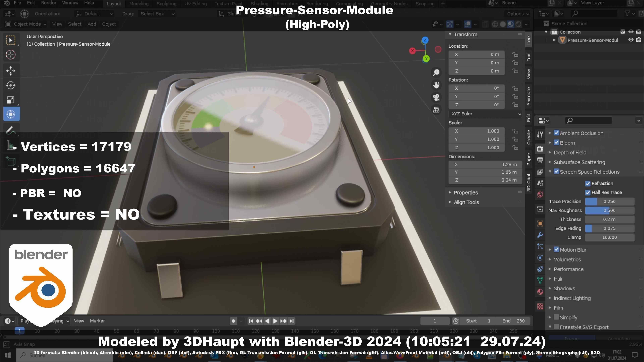Uncheck the Half Res Trace checkbox
Image resolution: width=644 pixels, height=362 pixels.
[588, 193]
